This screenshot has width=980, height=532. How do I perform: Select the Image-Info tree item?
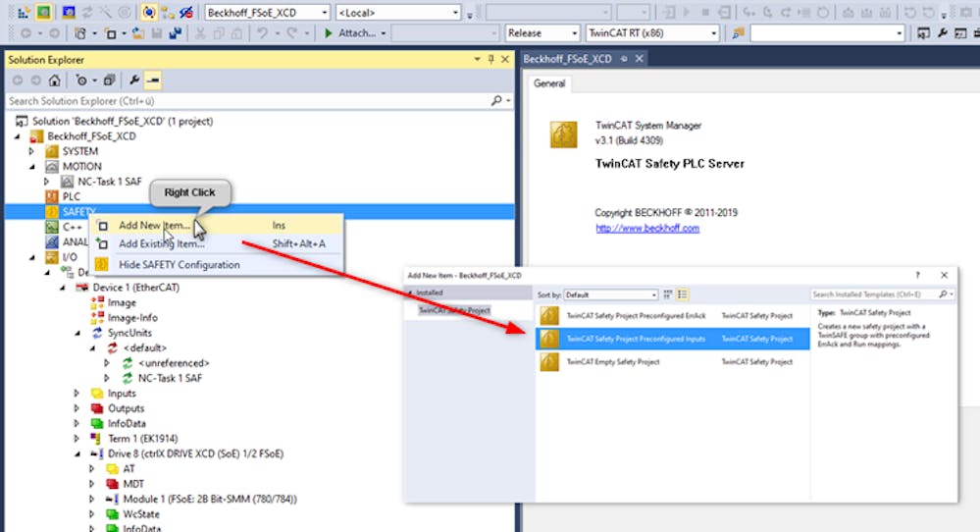pos(132,318)
